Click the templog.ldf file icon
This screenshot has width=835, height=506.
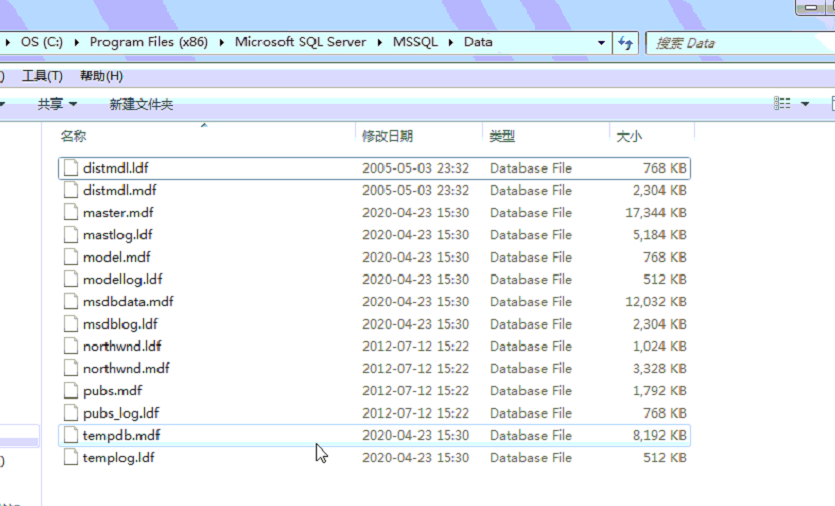click(x=71, y=458)
